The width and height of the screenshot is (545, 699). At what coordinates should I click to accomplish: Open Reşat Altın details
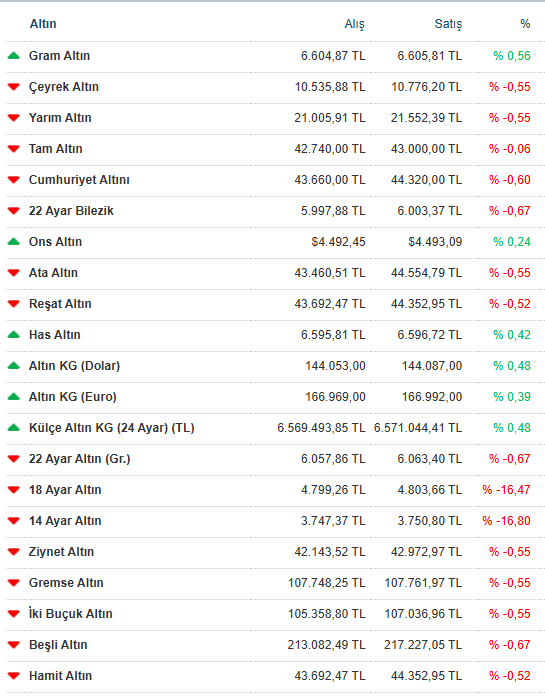60,304
